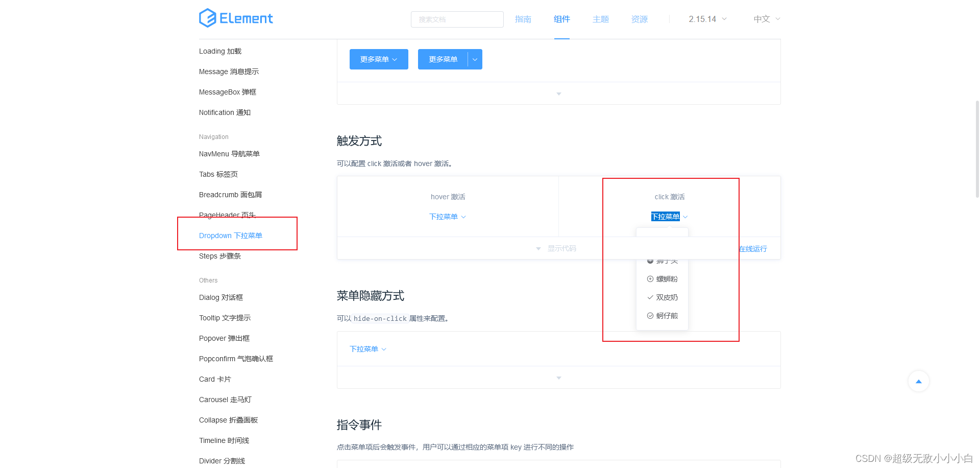Go to Popover 弹出框 in sidebar
The width and height of the screenshot is (980, 468).
pyautogui.click(x=224, y=338)
